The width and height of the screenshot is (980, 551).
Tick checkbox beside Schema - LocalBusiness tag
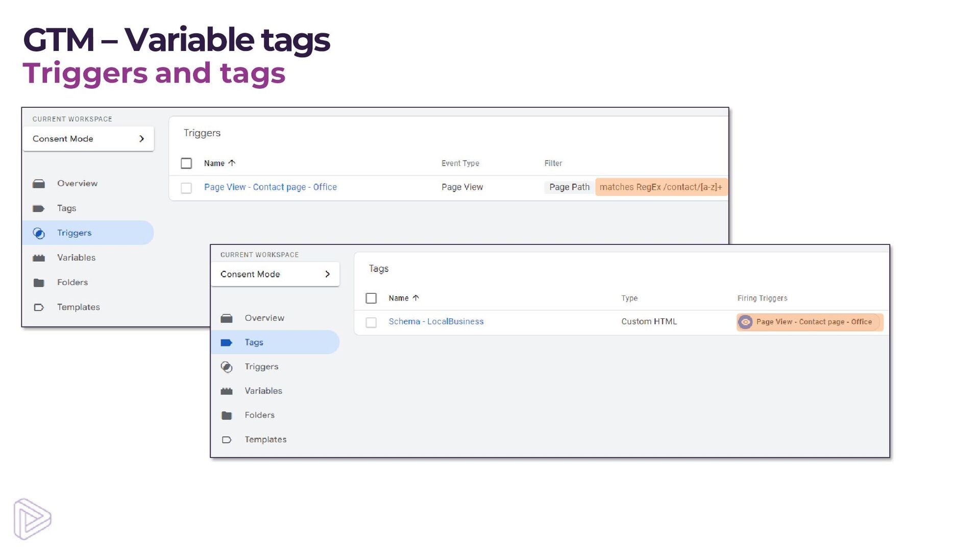tap(371, 322)
